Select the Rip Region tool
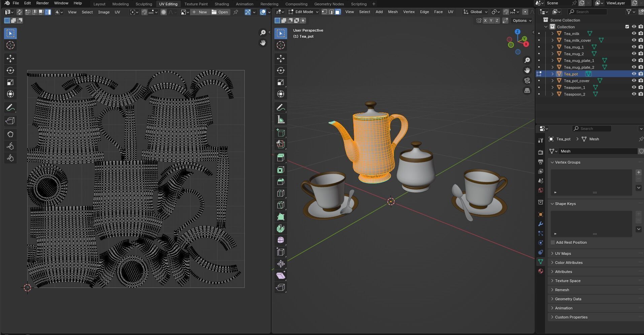Viewport: 644px width, 335px height. (x=280, y=287)
